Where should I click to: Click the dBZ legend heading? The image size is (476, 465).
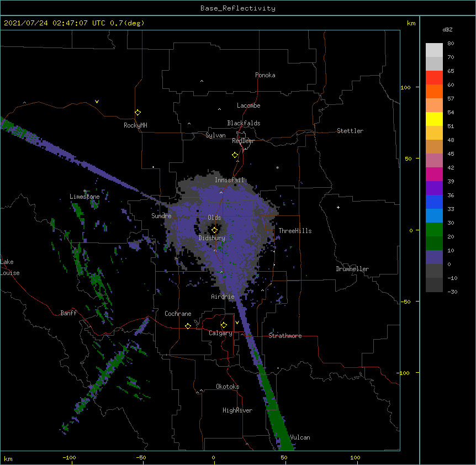(x=447, y=29)
